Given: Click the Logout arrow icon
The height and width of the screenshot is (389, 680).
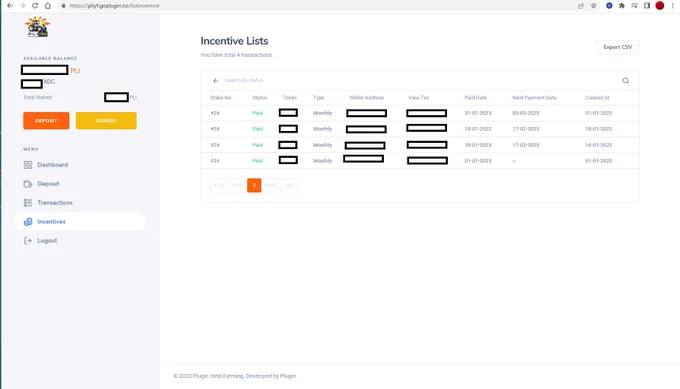Looking at the screenshot, I should click(28, 241).
